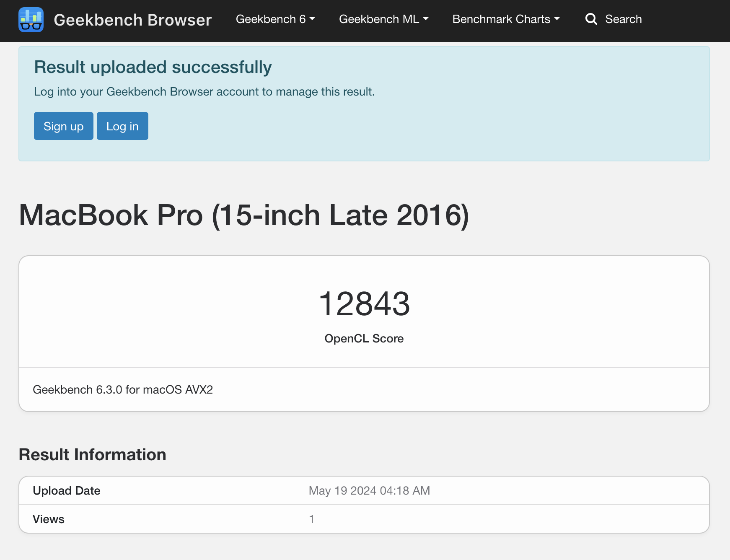This screenshot has width=730, height=560.
Task: Click the account login prompt message
Action: click(x=204, y=92)
